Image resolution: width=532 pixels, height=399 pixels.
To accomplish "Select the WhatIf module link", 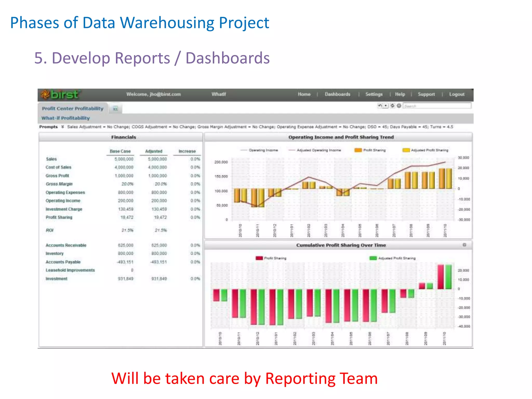I will pyautogui.click(x=218, y=94).
